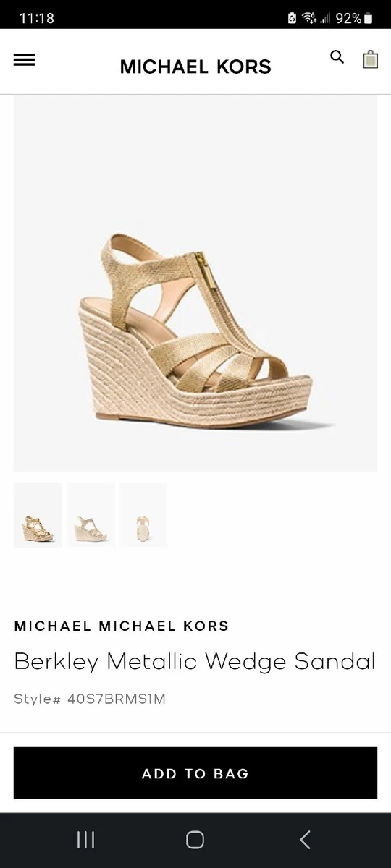Select the second side-view sandal thumbnail
This screenshot has height=868, width=391.
pyautogui.click(x=91, y=515)
